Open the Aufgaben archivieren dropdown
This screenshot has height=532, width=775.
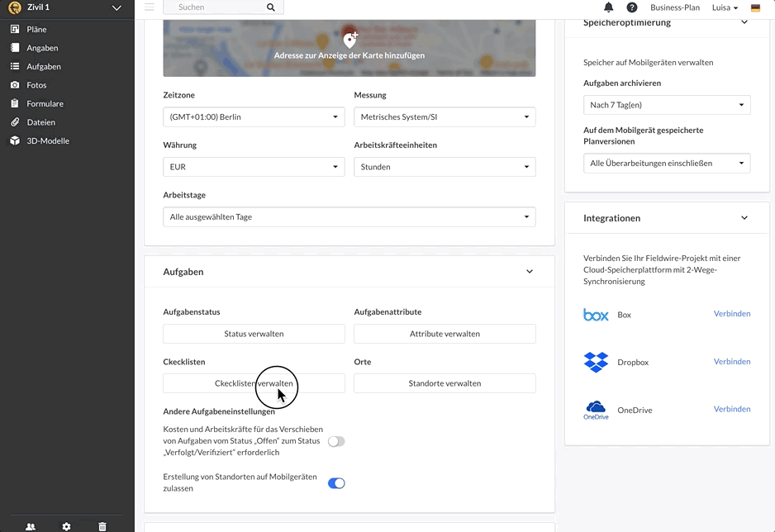[667, 105]
